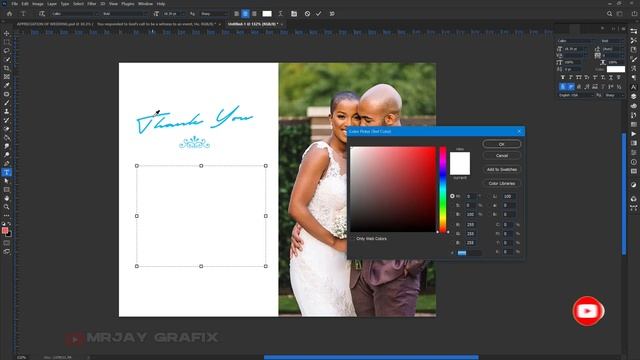640x360 pixels.
Task: Select the R (red) radio button
Action: point(452,225)
